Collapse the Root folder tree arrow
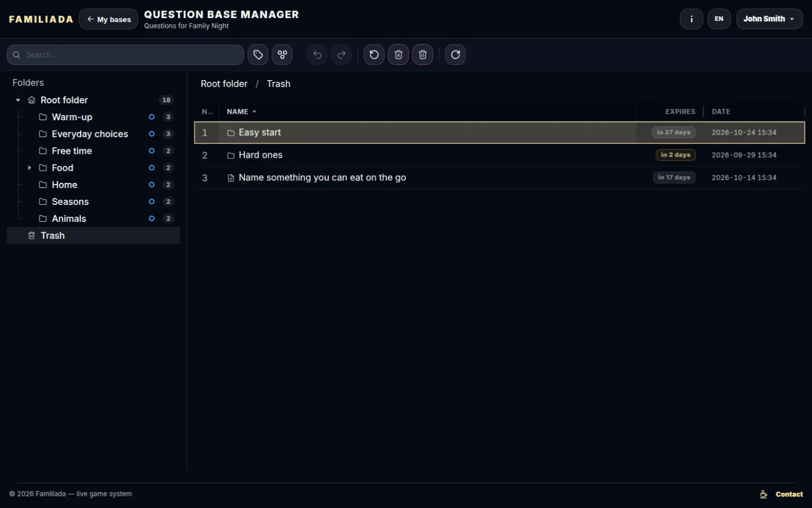 [x=18, y=100]
